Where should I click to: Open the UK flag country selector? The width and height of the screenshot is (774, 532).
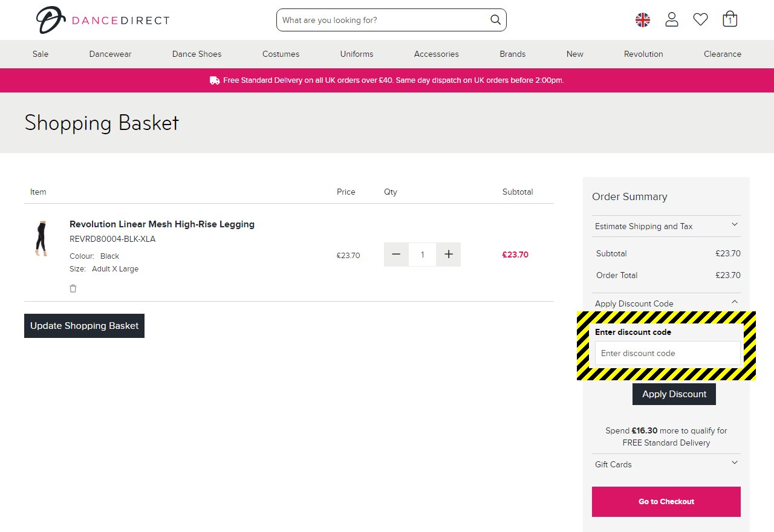[x=643, y=20]
